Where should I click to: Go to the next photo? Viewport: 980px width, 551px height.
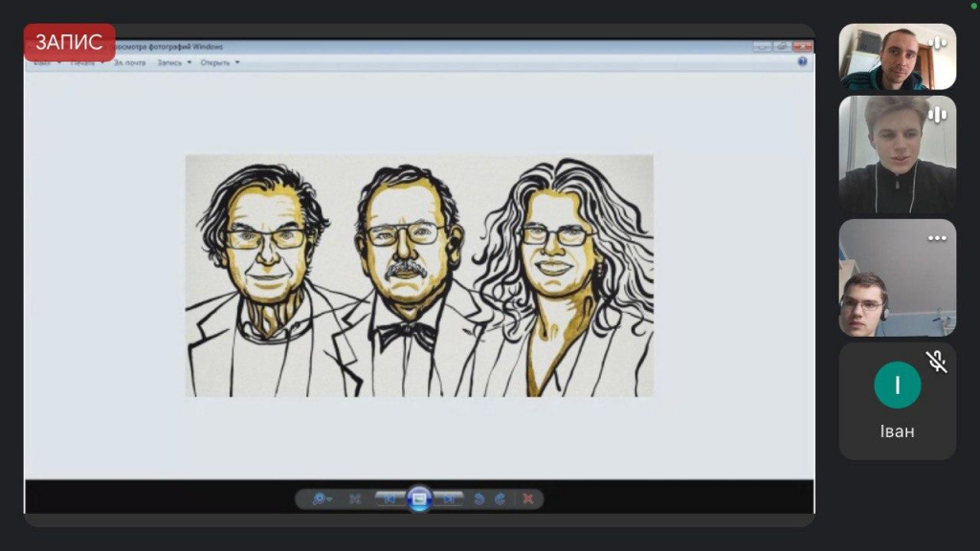click(x=449, y=498)
